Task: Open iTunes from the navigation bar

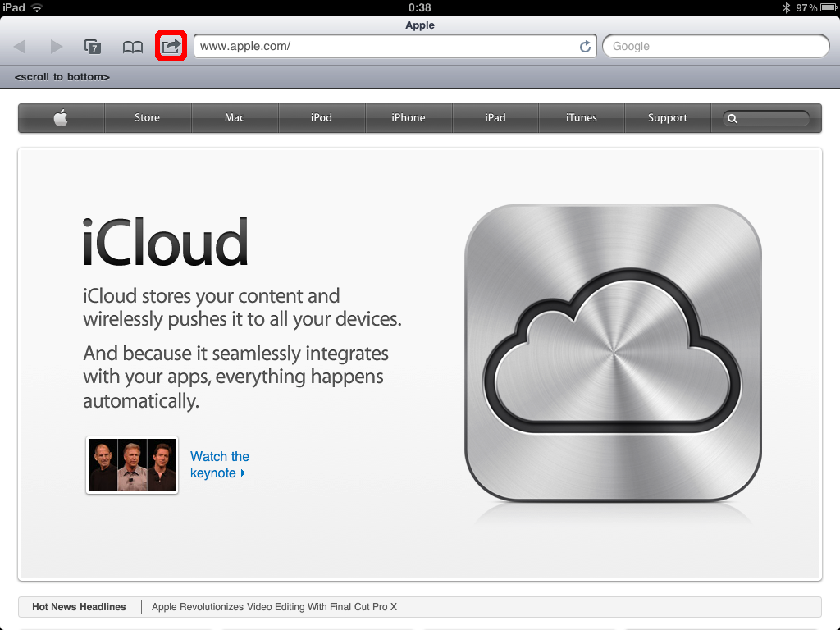Action: coord(582,118)
